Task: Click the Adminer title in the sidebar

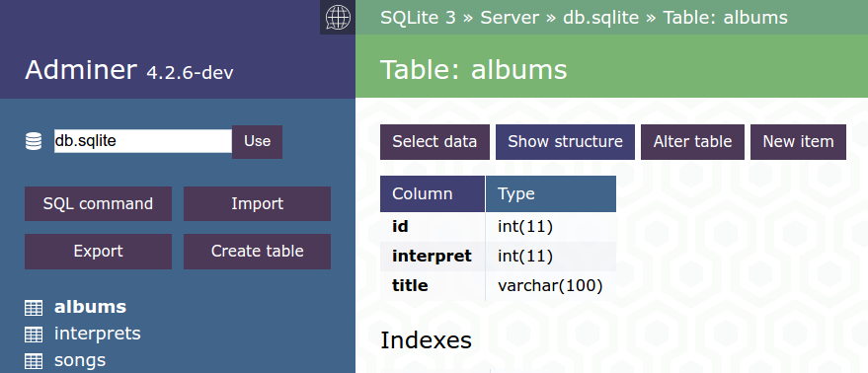Action: pos(81,70)
